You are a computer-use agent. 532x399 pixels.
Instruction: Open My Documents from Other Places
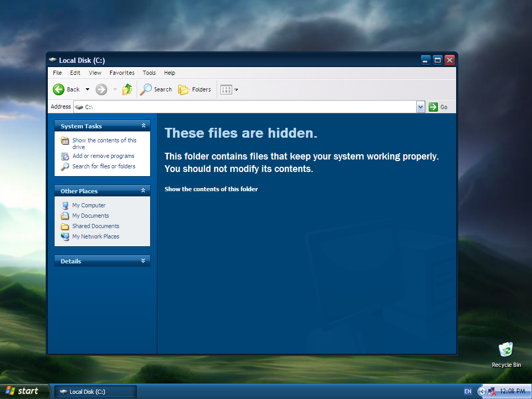[90, 216]
